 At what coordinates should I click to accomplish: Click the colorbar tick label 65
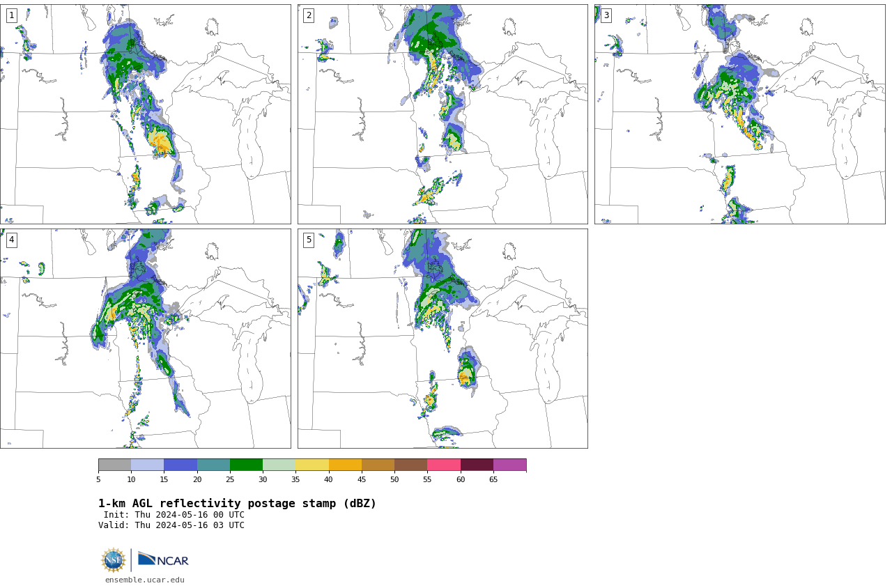click(x=493, y=479)
